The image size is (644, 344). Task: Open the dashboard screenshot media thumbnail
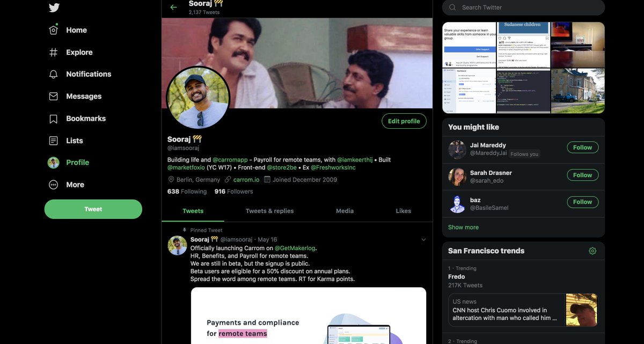(x=469, y=91)
